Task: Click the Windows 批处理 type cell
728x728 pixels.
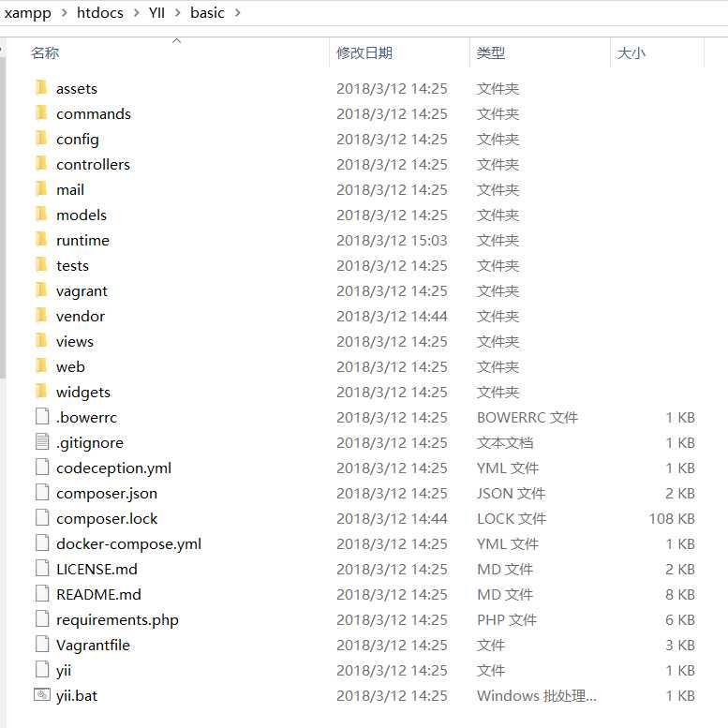Action: pyautogui.click(x=537, y=695)
